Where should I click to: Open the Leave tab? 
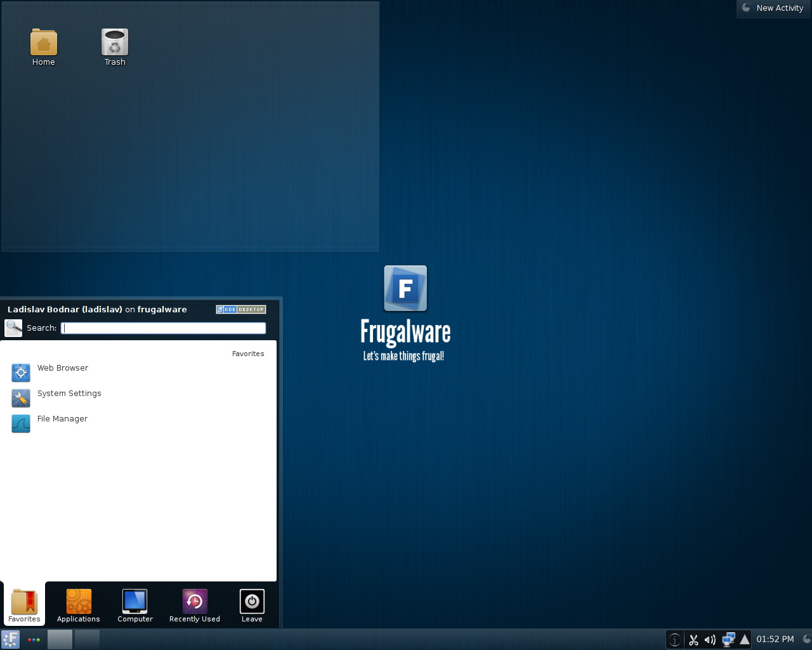(x=252, y=606)
